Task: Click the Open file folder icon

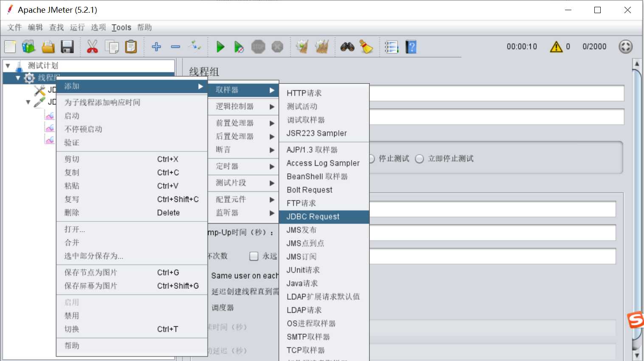Action: click(x=48, y=47)
